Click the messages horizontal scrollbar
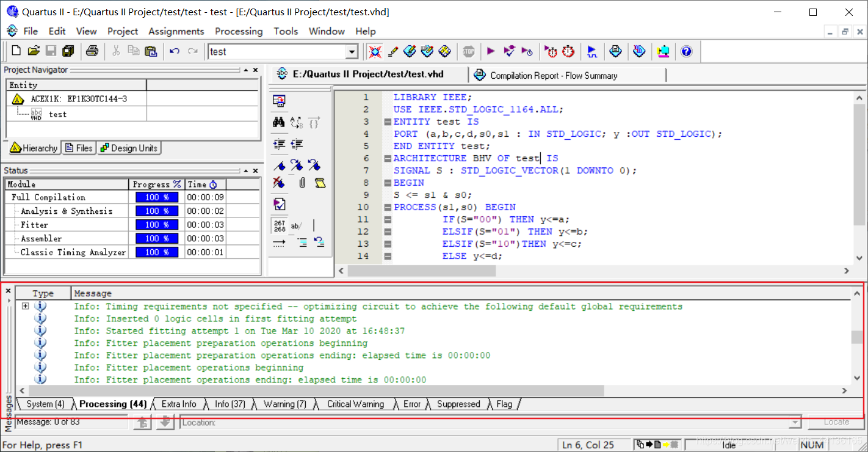The image size is (868, 452). [x=316, y=390]
